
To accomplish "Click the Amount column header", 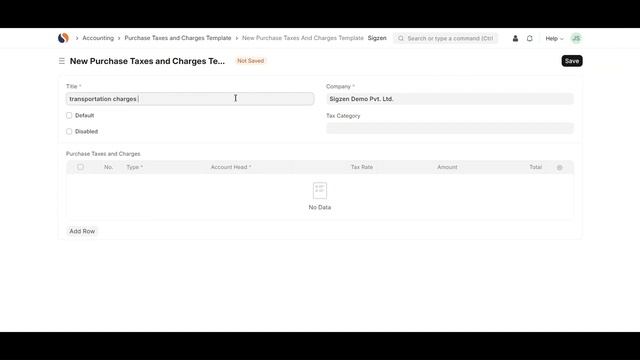I will (447, 167).
